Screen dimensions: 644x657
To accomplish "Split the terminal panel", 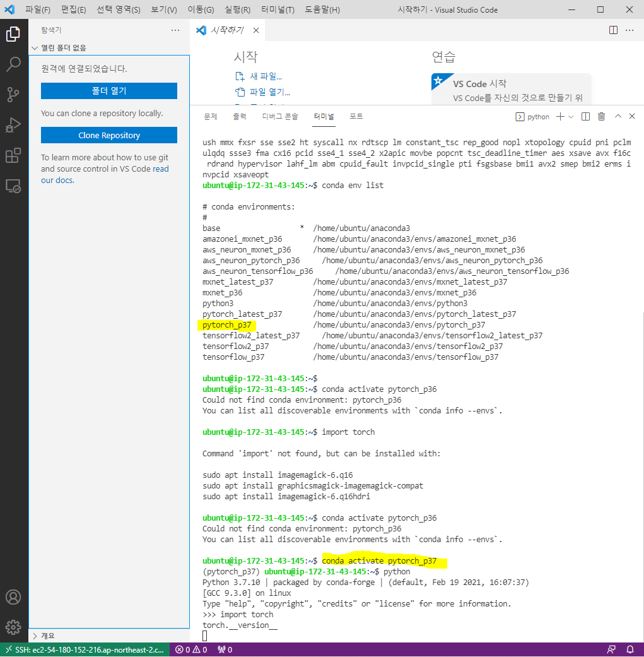I will pos(586,117).
